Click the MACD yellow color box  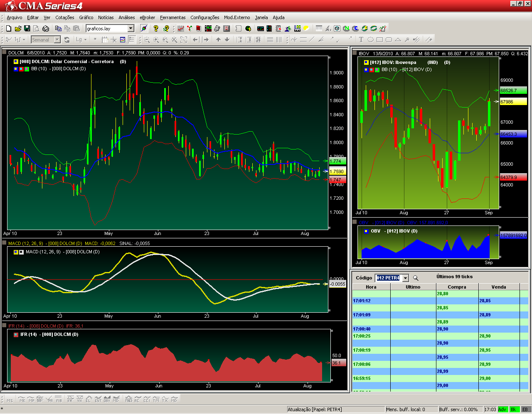16,252
